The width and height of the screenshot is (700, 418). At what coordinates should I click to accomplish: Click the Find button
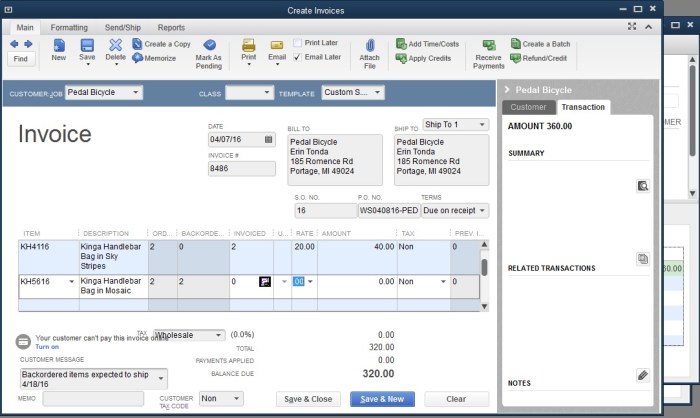click(21, 59)
